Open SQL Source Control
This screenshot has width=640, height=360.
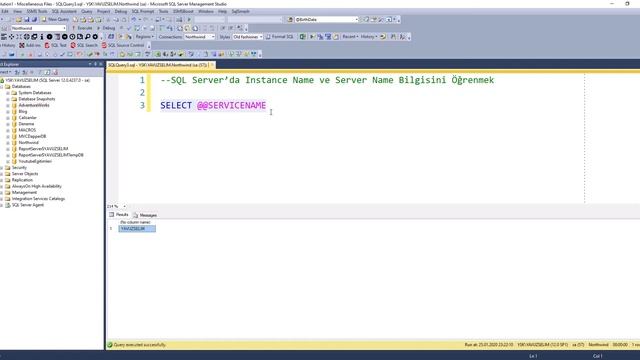(123, 45)
